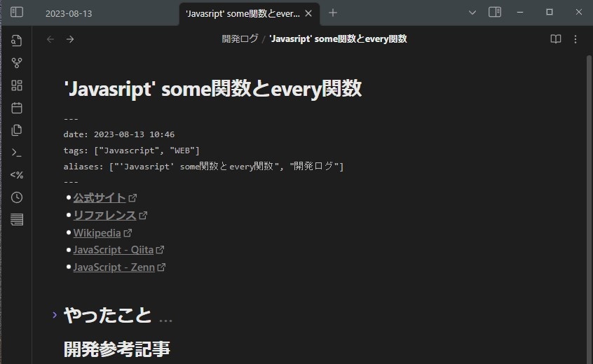Screen dimensions: 593x364
Task: Open the JavaScript - Qiita link
Action: point(114,250)
